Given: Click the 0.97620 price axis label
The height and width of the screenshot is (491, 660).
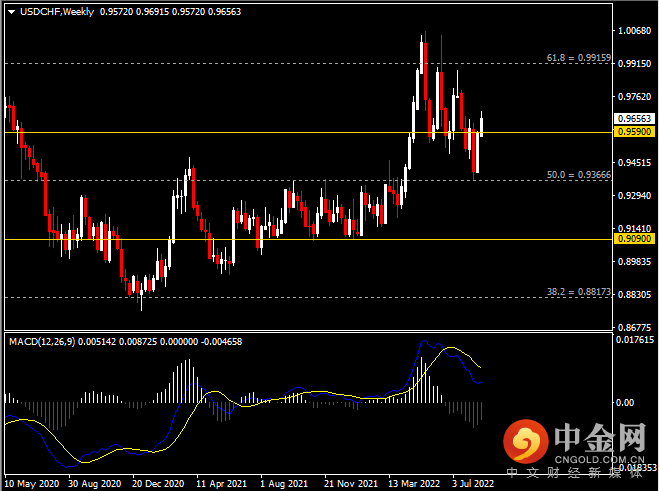Looking at the screenshot, I should pos(634,96).
